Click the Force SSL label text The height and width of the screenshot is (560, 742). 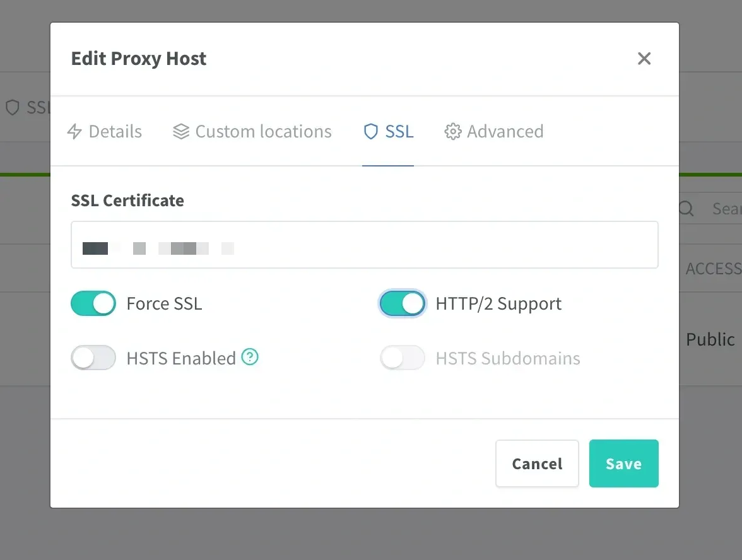tap(164, 304)
